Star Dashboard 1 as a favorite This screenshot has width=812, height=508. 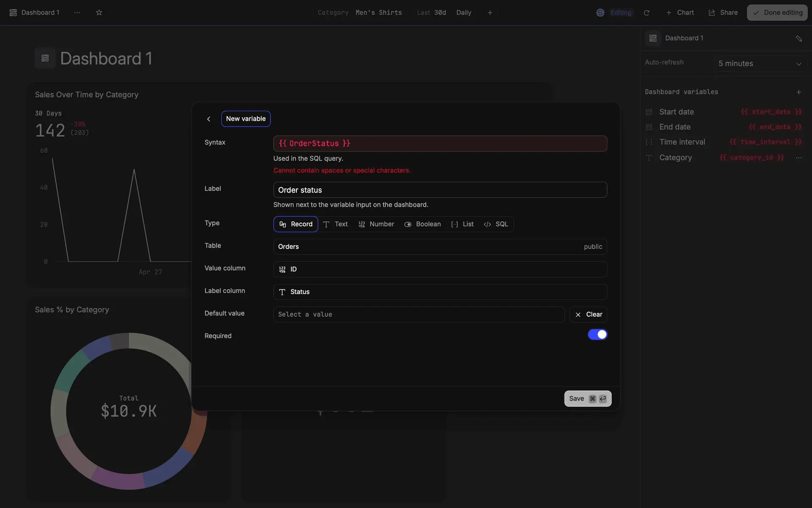[99, 13]
